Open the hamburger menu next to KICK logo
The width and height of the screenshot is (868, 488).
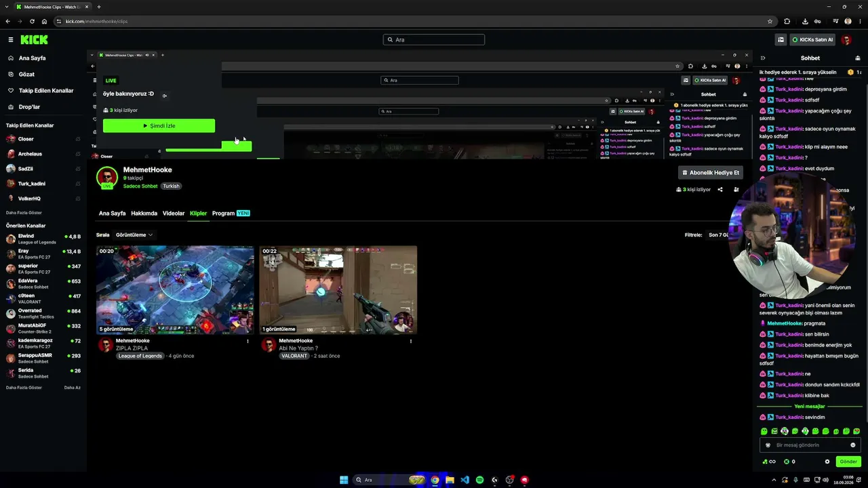11,40
